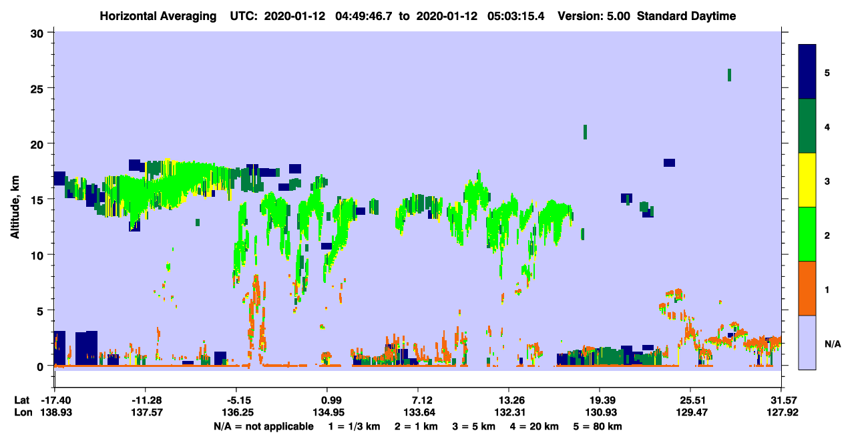This screenshot has width=868, height=445.
Task: Click the dark green colorbar segment labeled 4
Action: tap(808, 126)
